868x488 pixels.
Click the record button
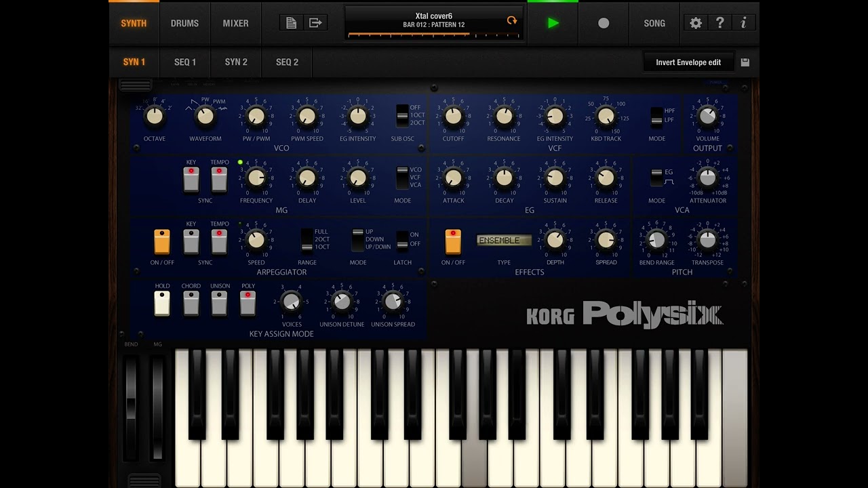coord(604,23)
